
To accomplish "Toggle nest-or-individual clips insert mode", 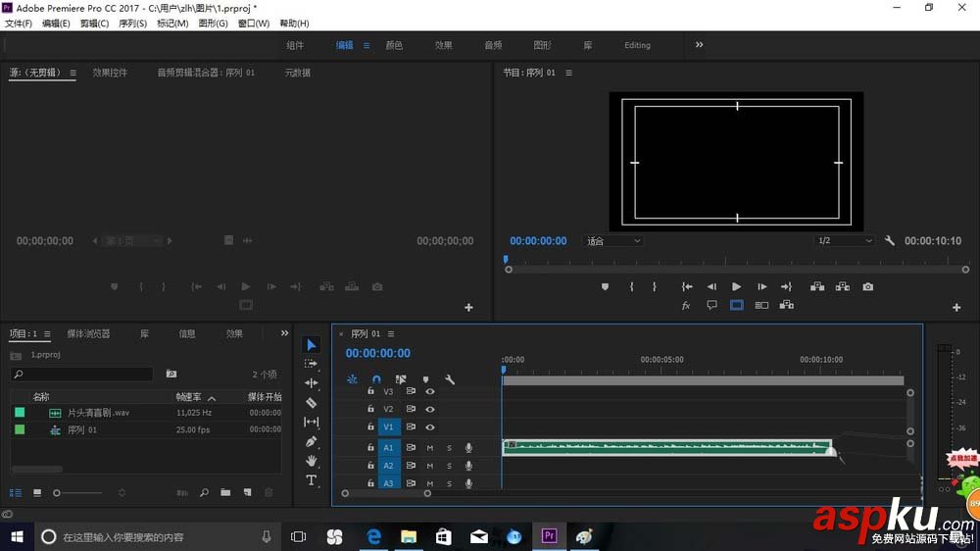I will [x=352, y=379].
